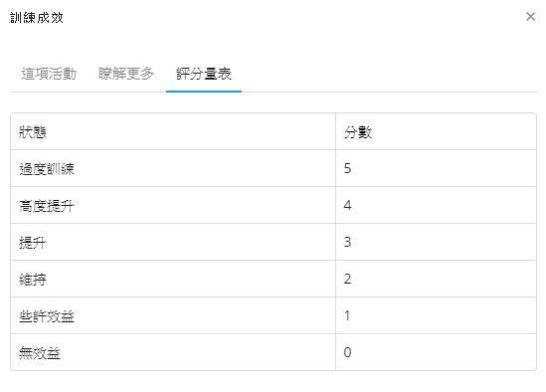Click the score 0 cell

(436, 352)
